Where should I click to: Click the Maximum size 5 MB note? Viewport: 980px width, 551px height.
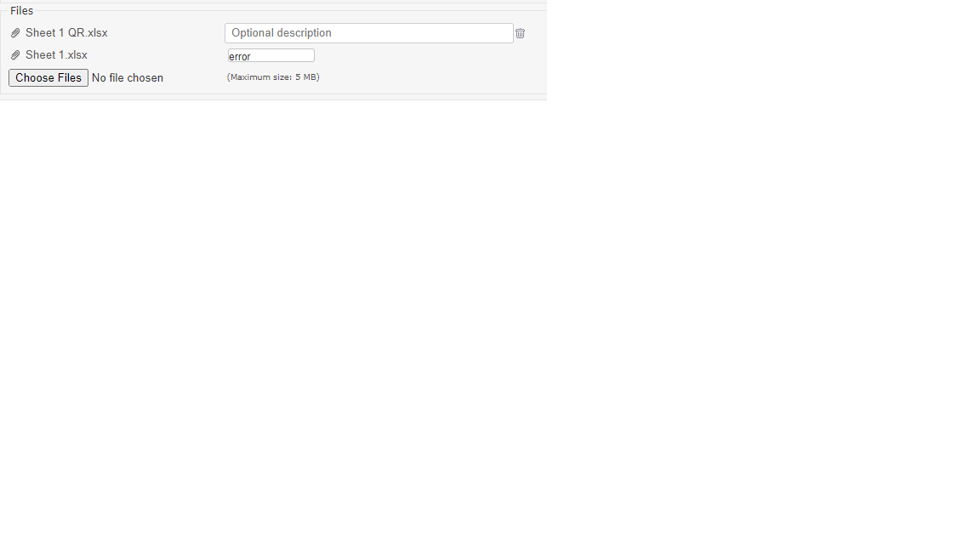click(273, 77)
